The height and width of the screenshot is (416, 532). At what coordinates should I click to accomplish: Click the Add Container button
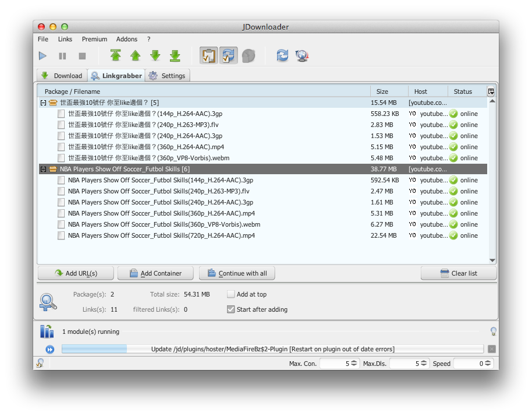[155, 273]
